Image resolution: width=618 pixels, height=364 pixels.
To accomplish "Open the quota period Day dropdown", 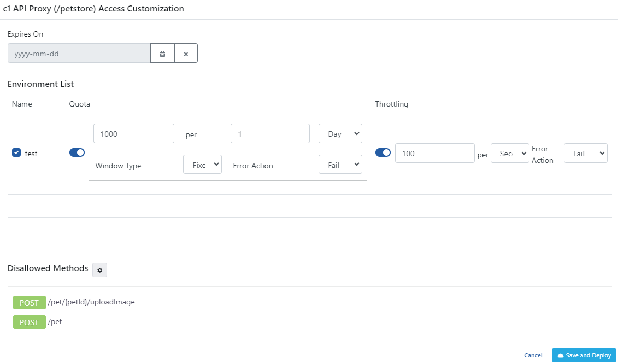I will pyautogui.click(x=340, y=133).
